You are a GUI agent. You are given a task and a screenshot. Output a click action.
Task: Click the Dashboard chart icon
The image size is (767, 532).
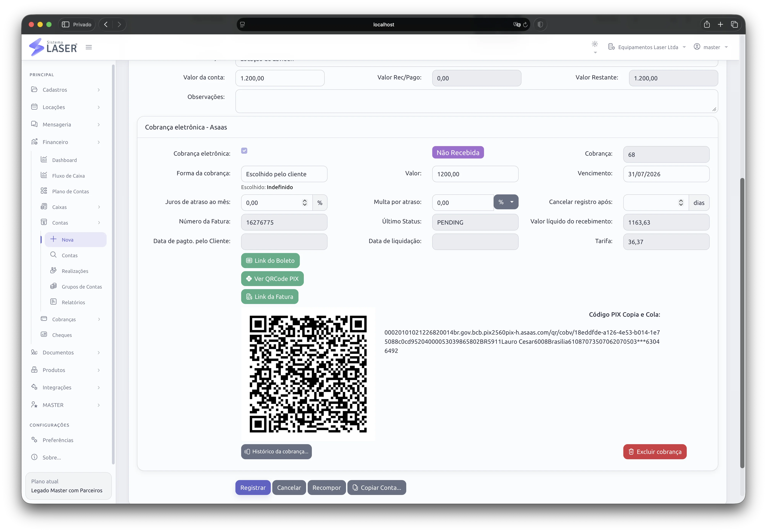tap(44, 159)
